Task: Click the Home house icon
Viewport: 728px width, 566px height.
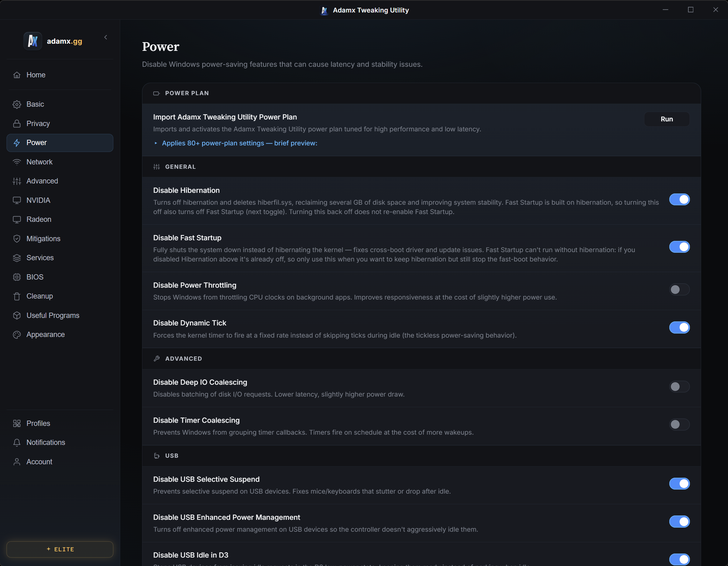Action: (17, 75)
